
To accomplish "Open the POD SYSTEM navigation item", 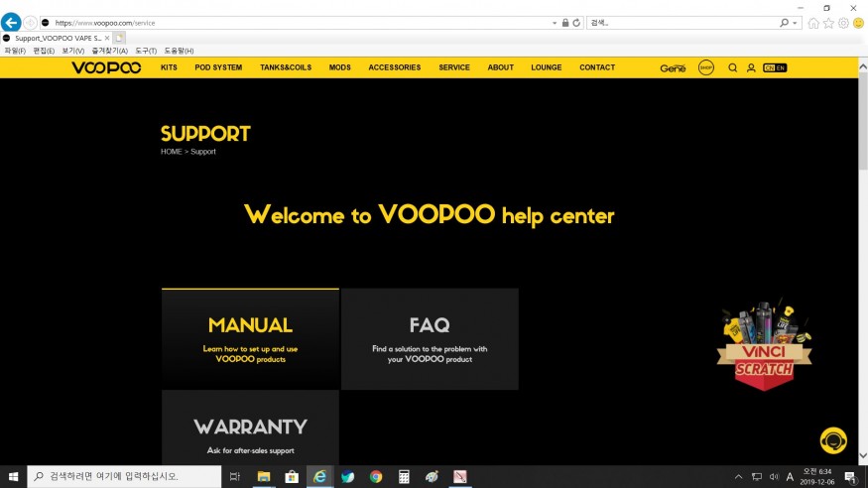I will pyautogui.click(x=218, y=67).
